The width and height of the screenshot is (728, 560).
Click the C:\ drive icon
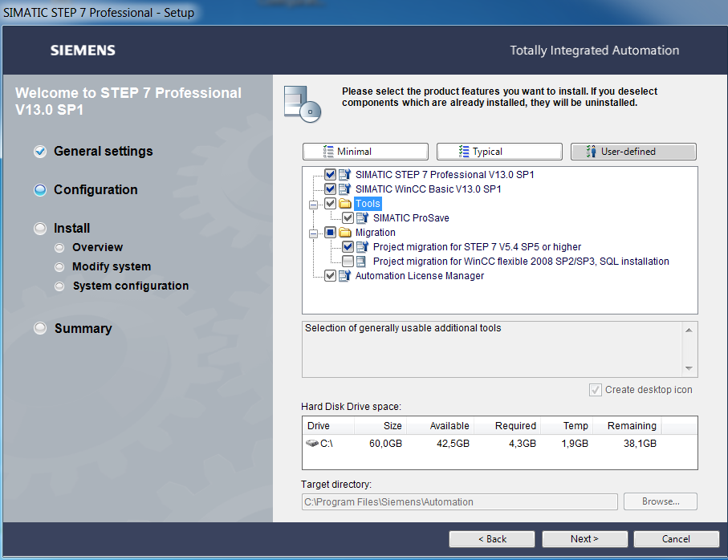[x=312, y=443]
